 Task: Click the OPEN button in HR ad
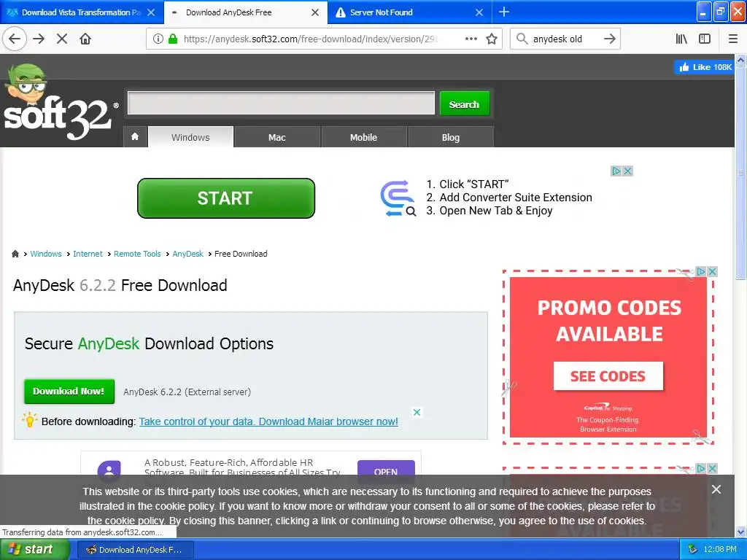click(386, 471)
